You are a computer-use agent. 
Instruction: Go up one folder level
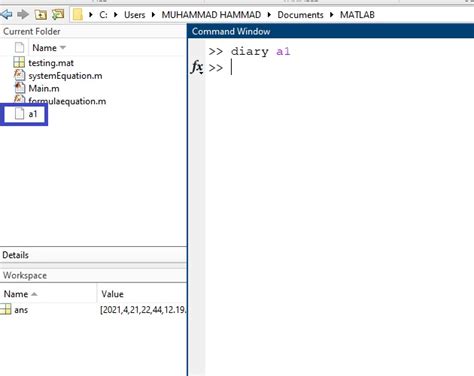(x=41, y=14)
